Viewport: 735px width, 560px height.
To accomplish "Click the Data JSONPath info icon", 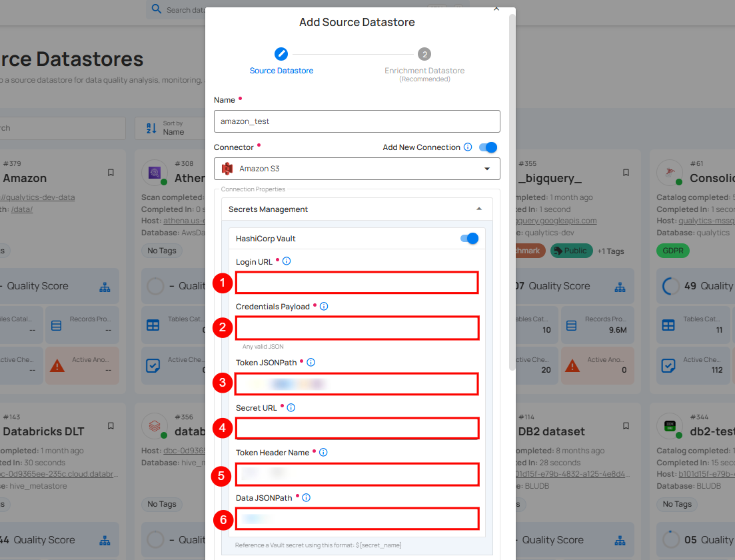I will [x=307, y=498].
